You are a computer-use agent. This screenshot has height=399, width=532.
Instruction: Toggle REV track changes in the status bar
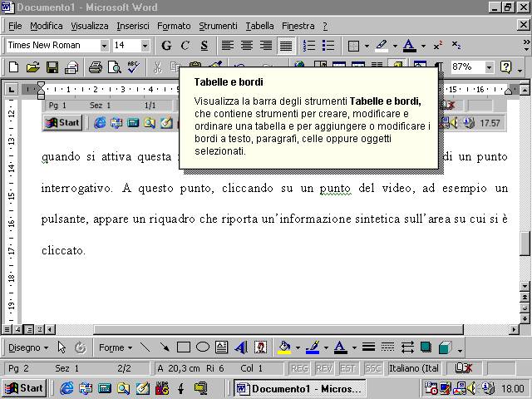tap(324, 368)
